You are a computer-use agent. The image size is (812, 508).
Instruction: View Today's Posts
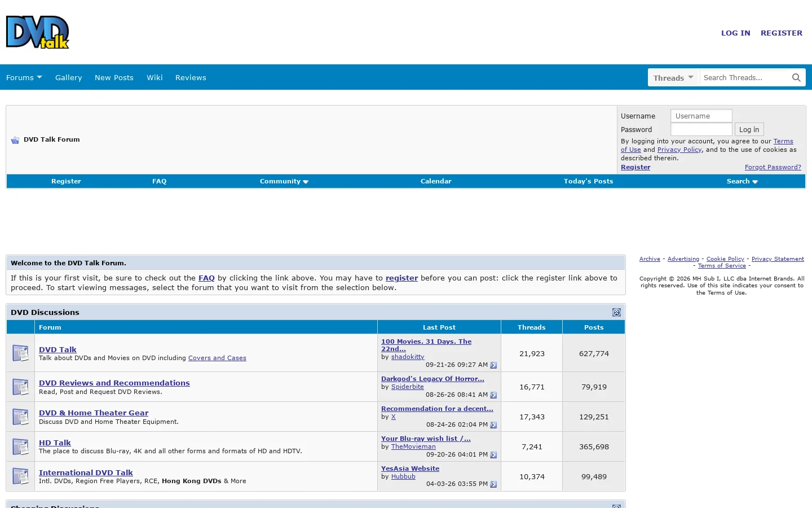[x=588, y=181]
